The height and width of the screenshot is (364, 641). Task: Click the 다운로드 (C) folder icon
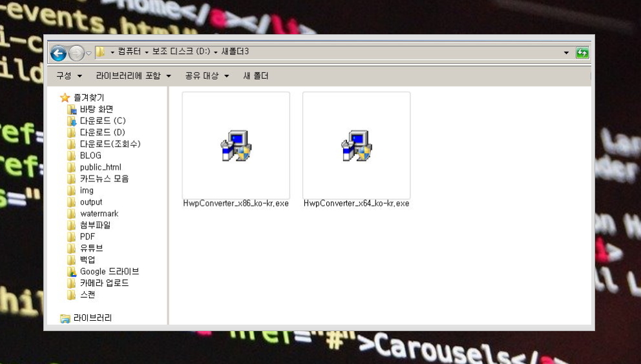[72, 121]
